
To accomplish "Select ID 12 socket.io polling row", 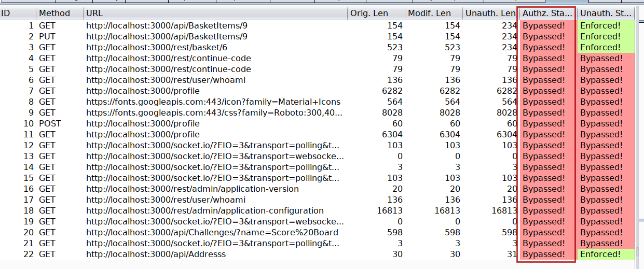I will tap(318, 145).
